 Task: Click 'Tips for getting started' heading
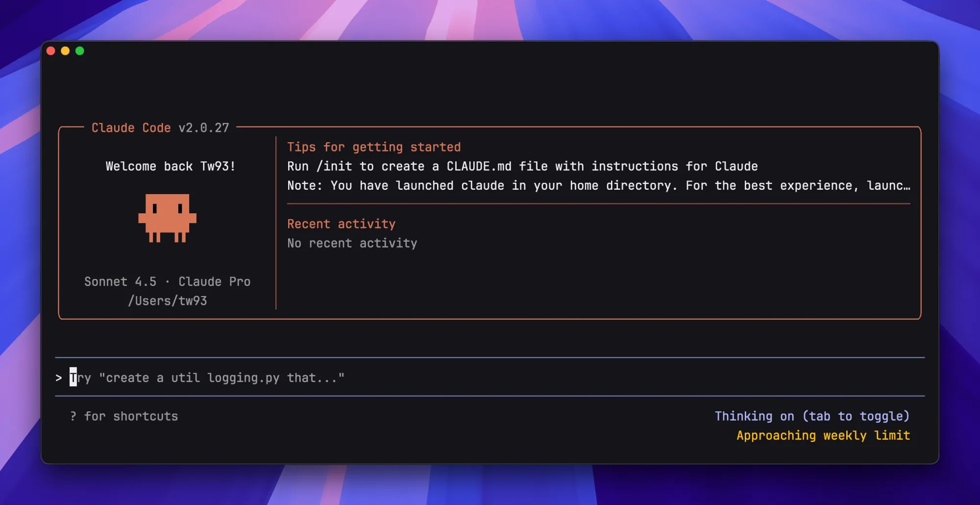(373, 147)
